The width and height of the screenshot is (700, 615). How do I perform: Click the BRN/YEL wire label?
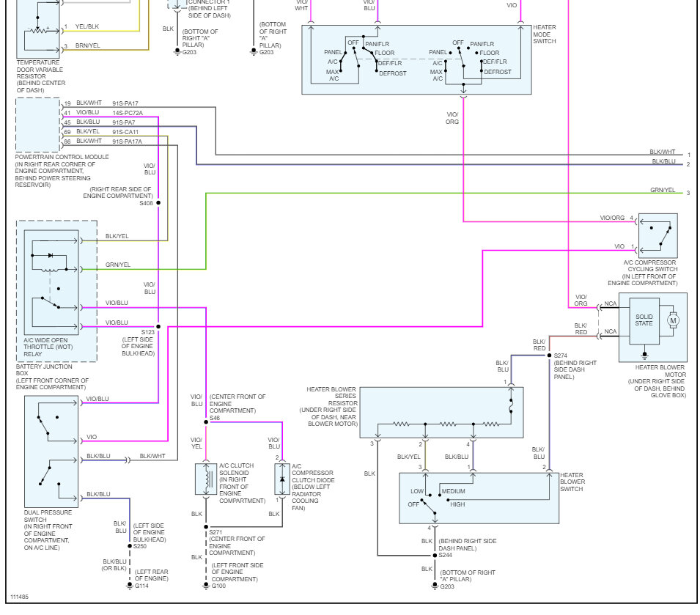[x=87, y=45]
